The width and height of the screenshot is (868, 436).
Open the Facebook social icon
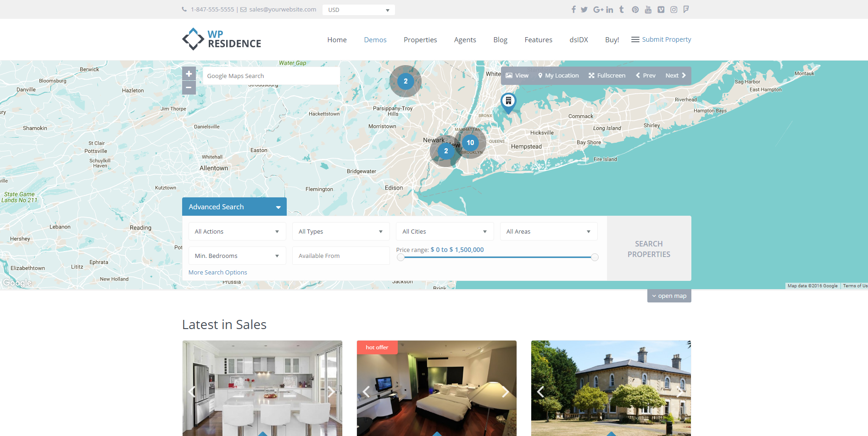(573, 10)
